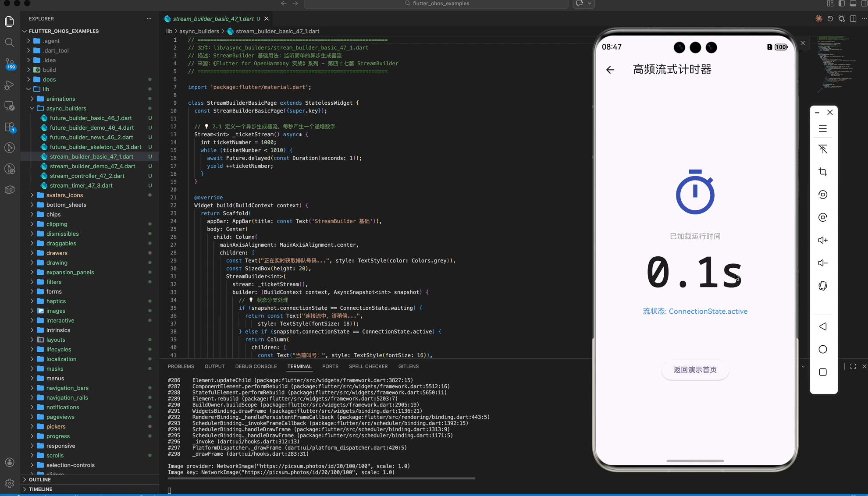
Task: Tap the back arrow in emulator app bar
Action: coord(610,70)
